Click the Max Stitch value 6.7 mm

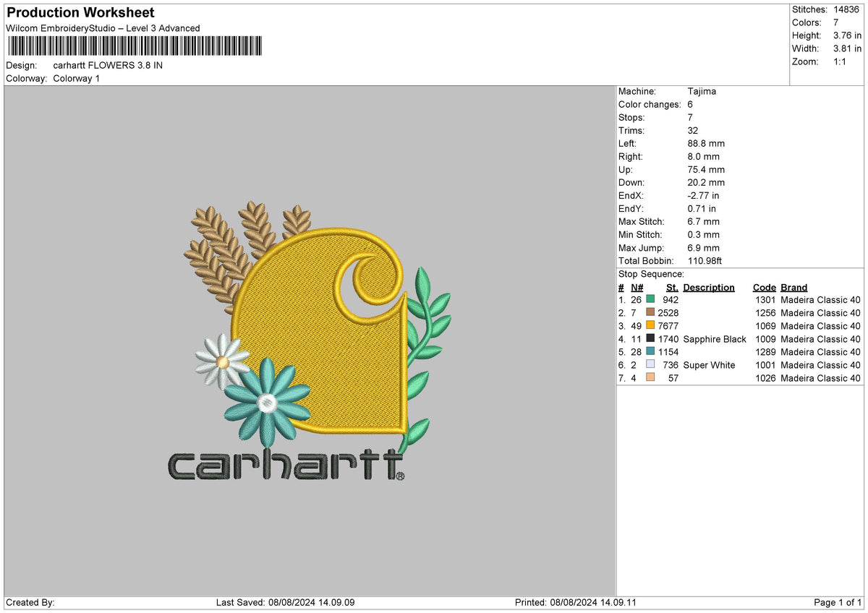(704, 222)
